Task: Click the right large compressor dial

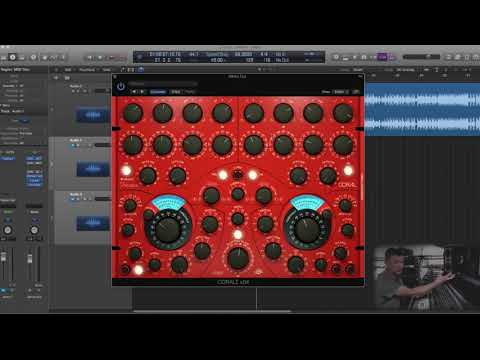Action: tap(307, 230)
